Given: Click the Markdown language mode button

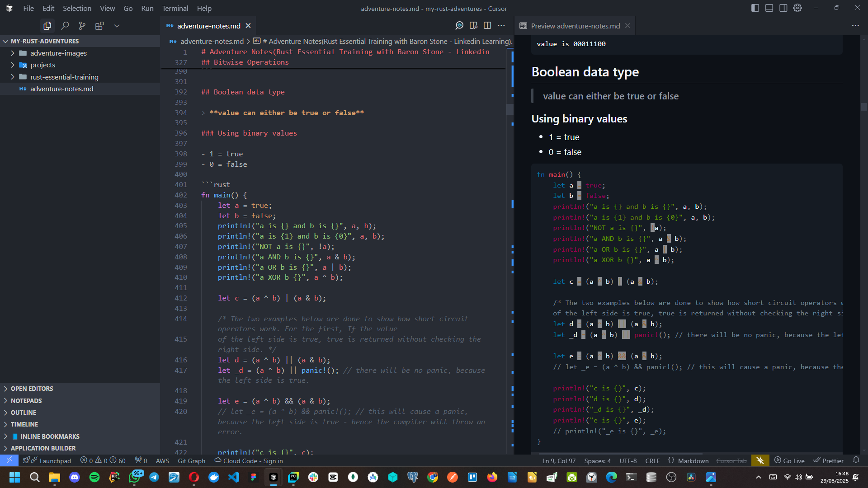Looking at the screenshot, I should coord(693,460).
